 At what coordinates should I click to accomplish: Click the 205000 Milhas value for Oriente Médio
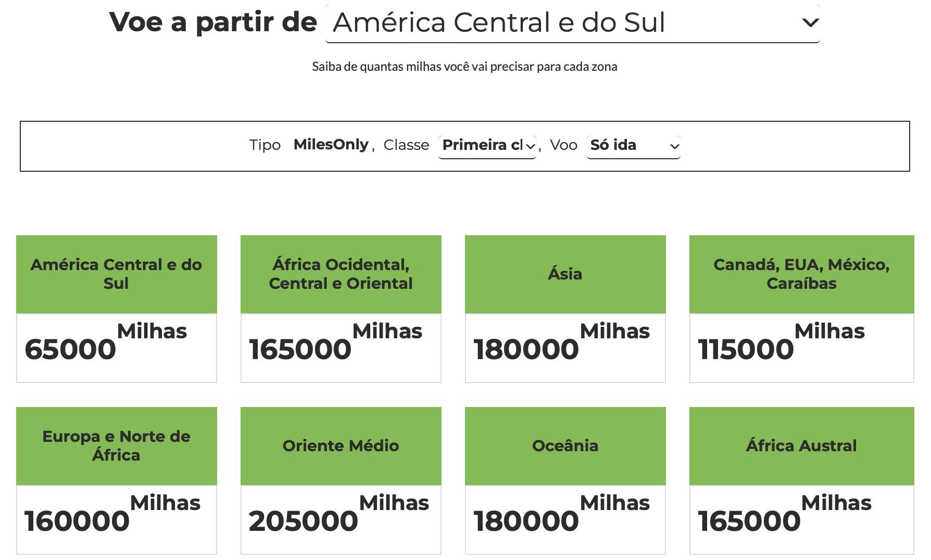[341, 520]
